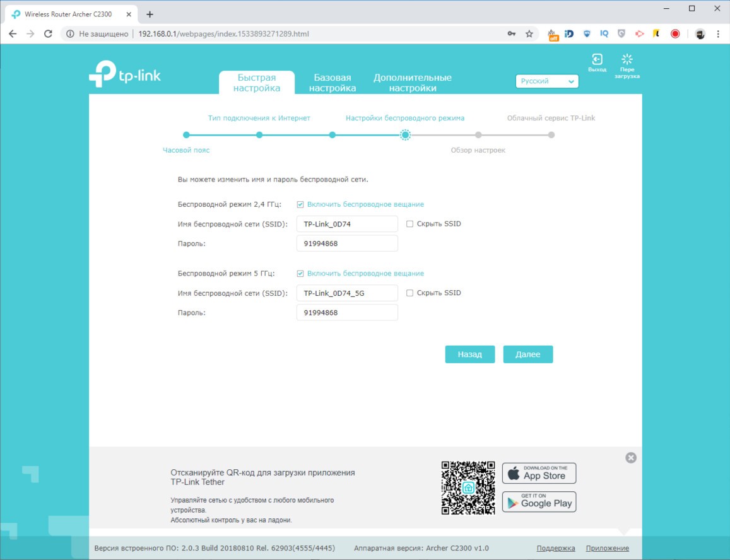The height and width of the screenshot is (560, 730).
Task: Open the Дополнительные настройки tab
Action: [412, 83]
